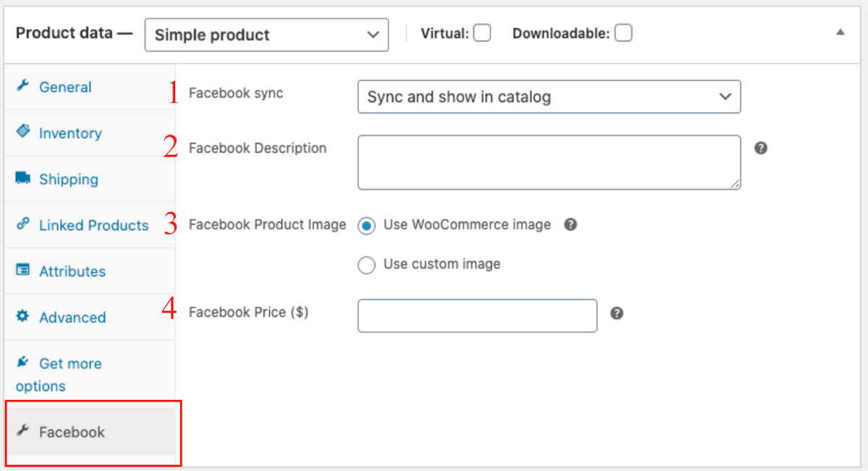Click the Facebook Product Image label
The image size is (868, 471).
pyautogui.click(x=268, y=224)
